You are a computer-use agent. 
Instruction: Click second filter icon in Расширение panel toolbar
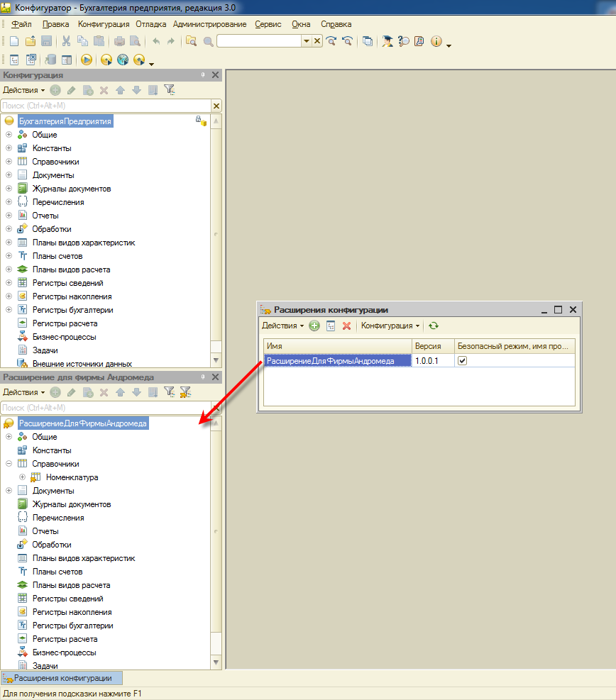185,392
